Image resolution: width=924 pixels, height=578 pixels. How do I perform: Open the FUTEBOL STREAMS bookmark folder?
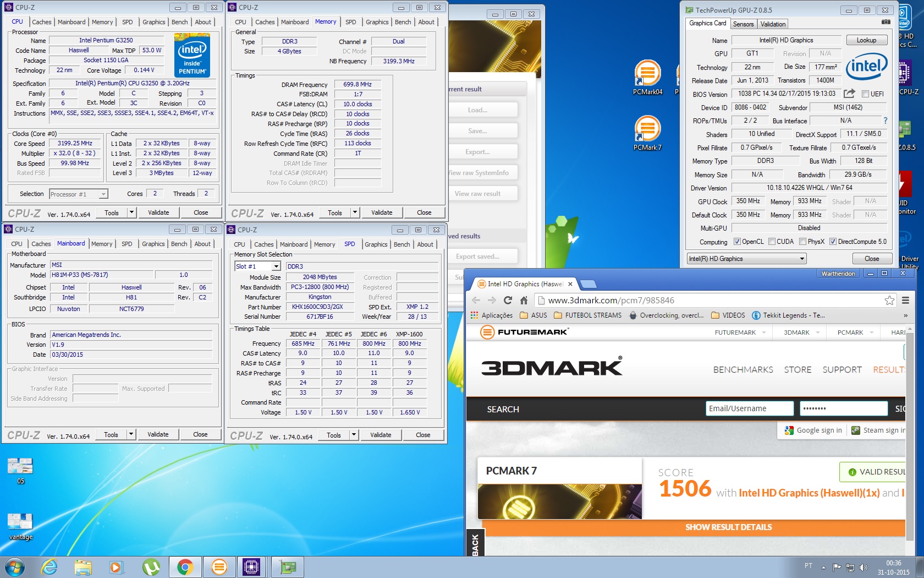(x=587, y=315)
